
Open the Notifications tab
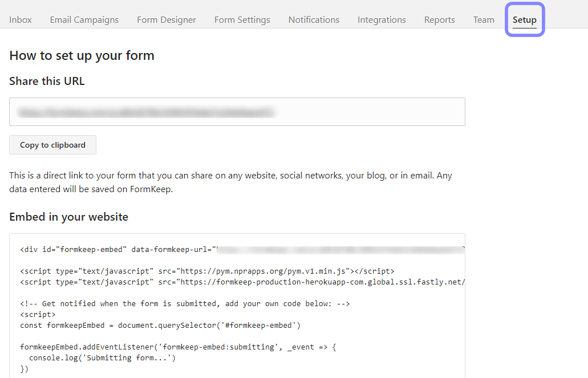point(314,20)
